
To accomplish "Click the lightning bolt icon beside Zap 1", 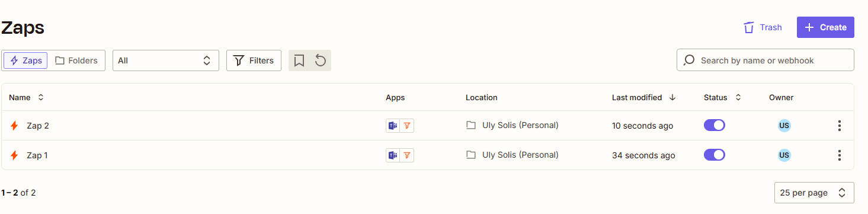I will [x=15, y=155].
